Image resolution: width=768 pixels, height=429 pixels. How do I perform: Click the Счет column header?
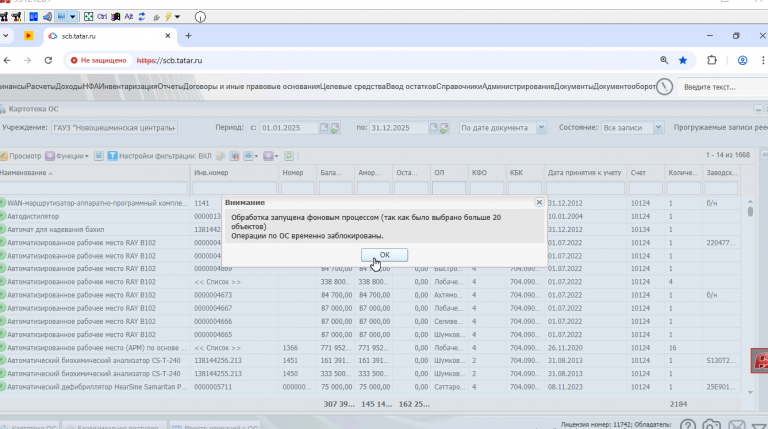point(646,172)
